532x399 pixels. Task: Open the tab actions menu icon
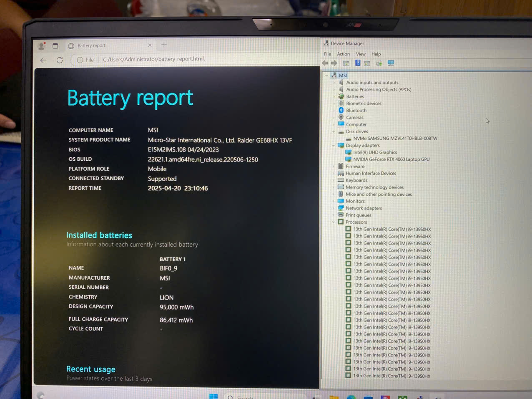coord(55,46)
